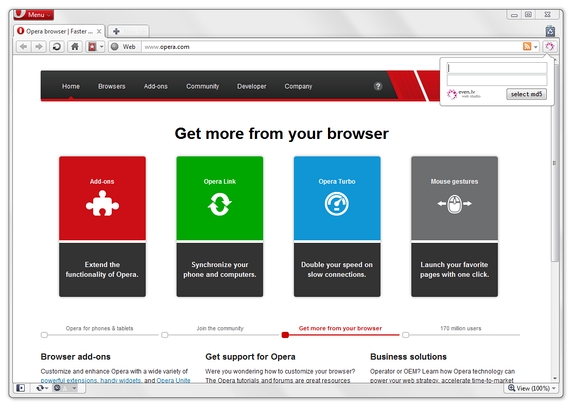Open the red Opera Menu button
The image size is (572, 408).
34,15
